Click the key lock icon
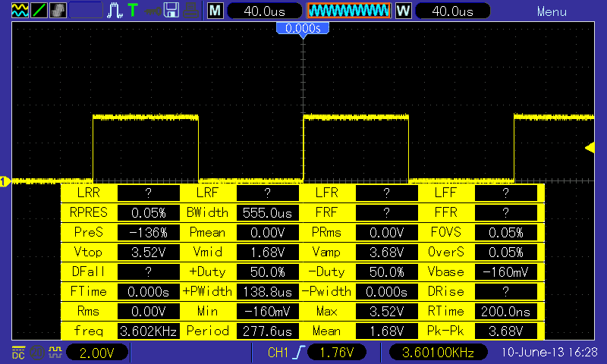 pyautogui.click(x=153, y=11)
